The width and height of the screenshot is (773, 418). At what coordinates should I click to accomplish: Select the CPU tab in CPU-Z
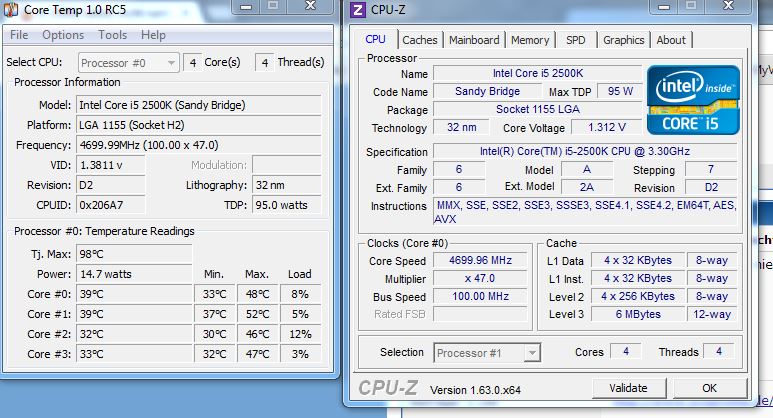376,39
